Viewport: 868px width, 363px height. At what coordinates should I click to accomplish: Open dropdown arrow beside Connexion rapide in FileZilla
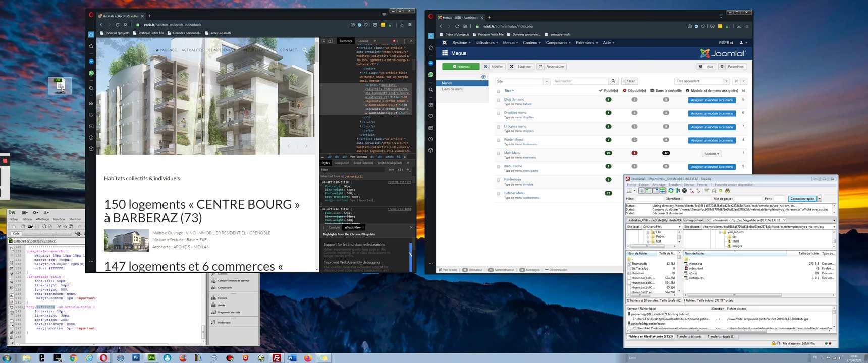[x=819, y=199]
